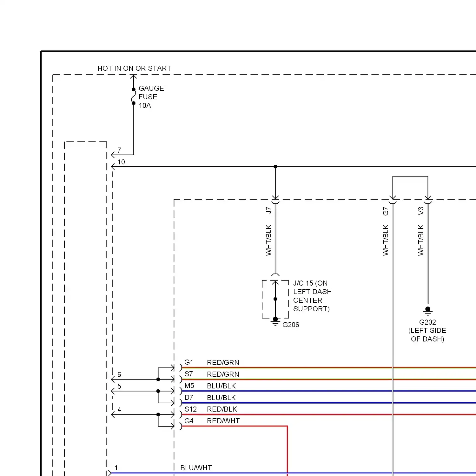This screenshot has width=476, height=476.
Task: Select BLU/BLK label next to D7
Action: 221,398
